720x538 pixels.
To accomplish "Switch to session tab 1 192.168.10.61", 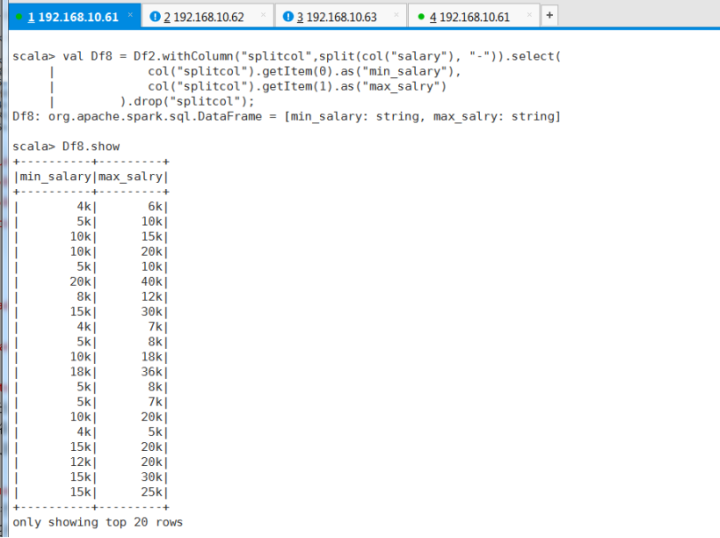I will [x=73, y=17].
